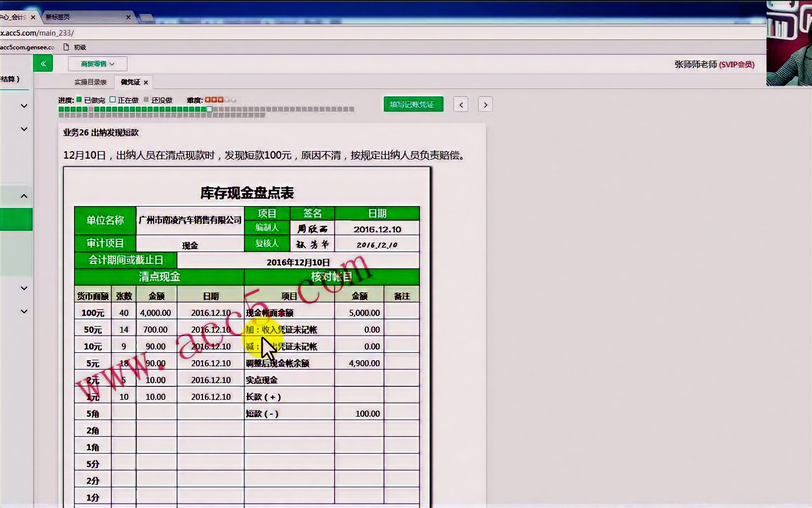Click the browser address bar showing acc5.com/main_233
Image resolution: width=812 pixels, height=508 pixels.
(x=37, y=33)
